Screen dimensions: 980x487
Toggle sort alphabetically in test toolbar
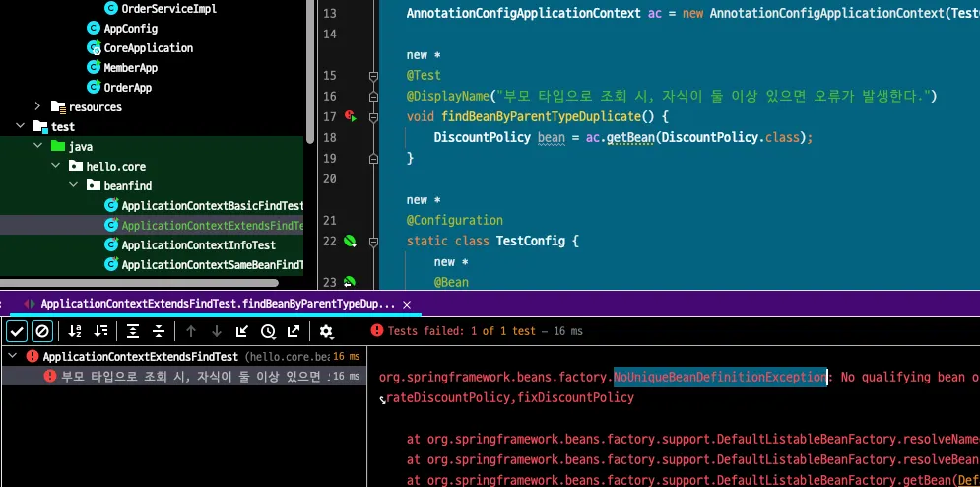click(75, 331)
